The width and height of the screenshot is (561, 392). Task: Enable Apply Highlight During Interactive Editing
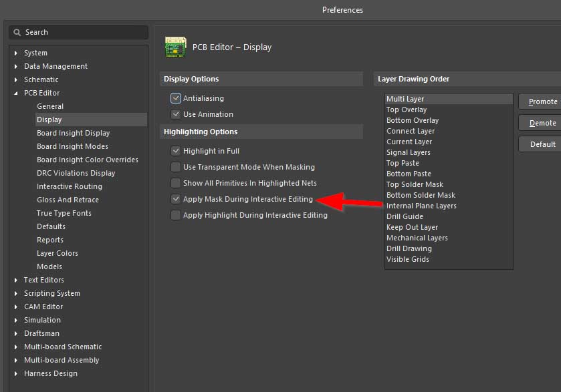click(x=176, y=215)
